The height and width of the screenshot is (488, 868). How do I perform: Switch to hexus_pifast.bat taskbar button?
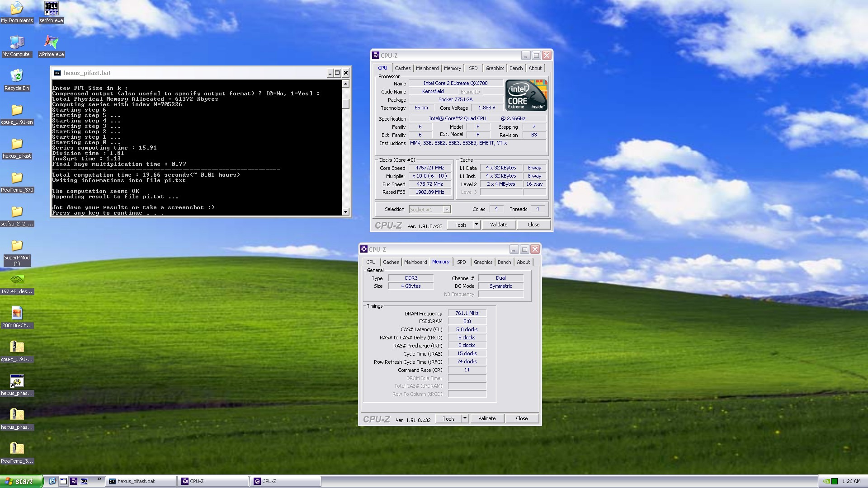[141, 481]
